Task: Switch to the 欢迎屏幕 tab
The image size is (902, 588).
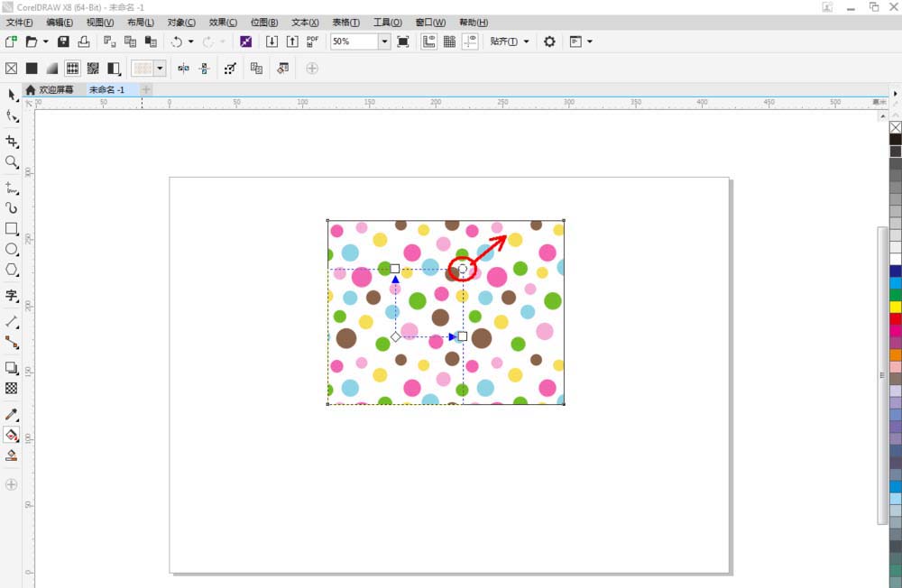Action: [53, 90]
